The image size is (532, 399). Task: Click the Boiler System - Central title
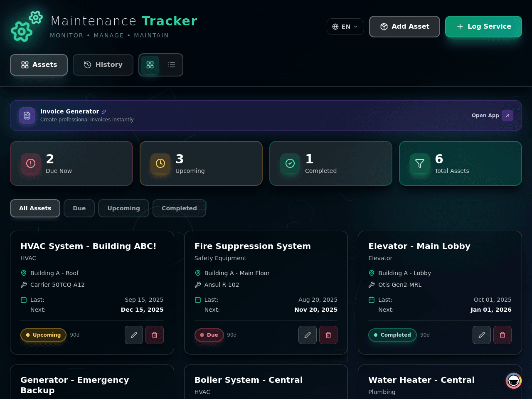(249, 380)
